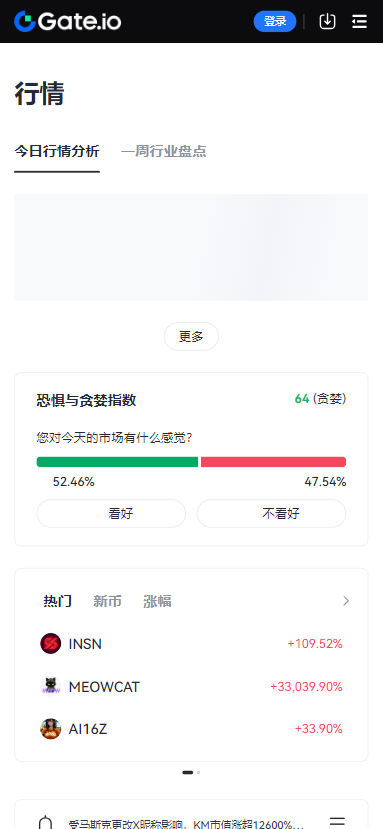The width and height of the screenshot is (383, 829).
Task: Select the 涨幅 tab
Action: 157,601
